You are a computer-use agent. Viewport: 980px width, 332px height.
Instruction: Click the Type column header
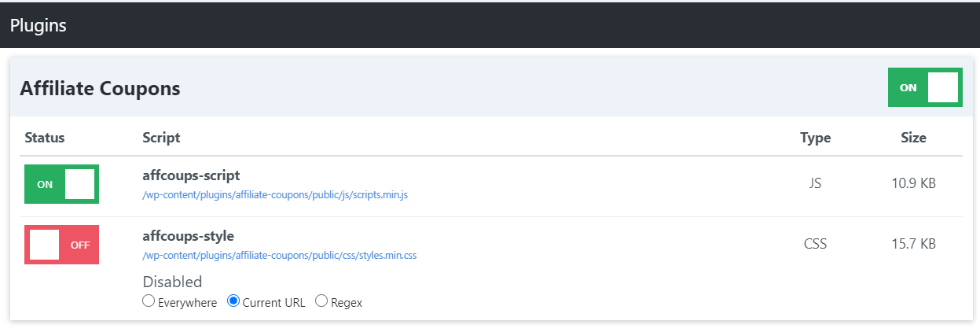pos(815,138)
